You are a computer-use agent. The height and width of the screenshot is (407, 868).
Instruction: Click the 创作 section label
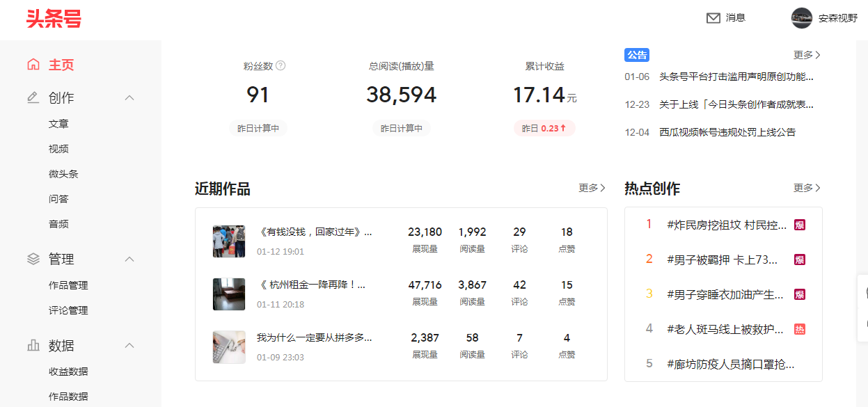click(61, 98)
